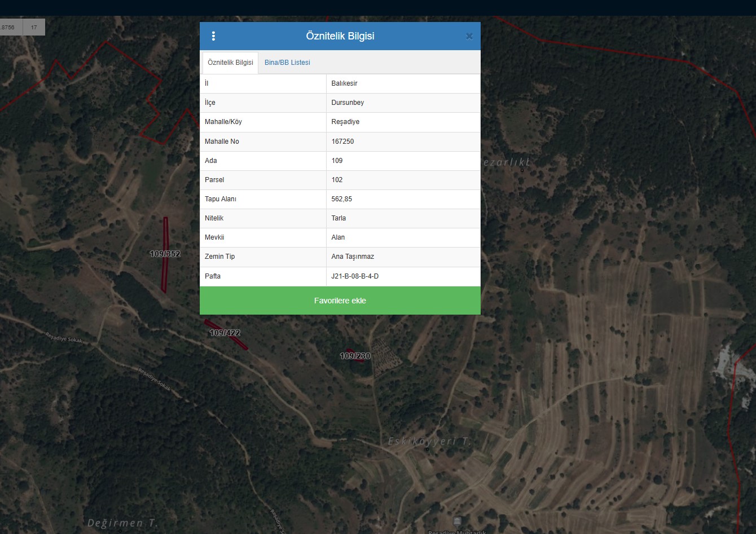The image size is (756, 534).
Task: Click the coordinate box ending in 8756
Action: (9, 27)
